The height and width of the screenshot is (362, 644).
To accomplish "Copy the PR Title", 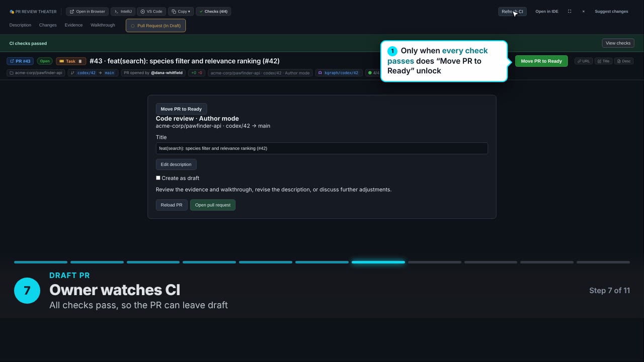I will point(603,61).
